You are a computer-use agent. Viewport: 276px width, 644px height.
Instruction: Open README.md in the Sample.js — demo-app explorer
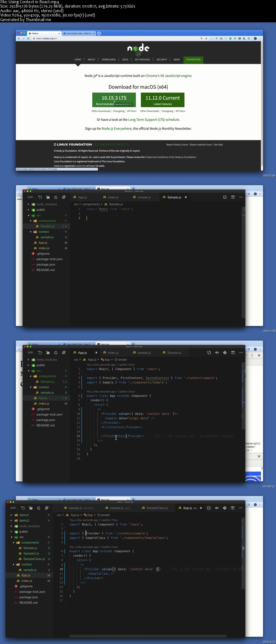click(x=45, y=270)
